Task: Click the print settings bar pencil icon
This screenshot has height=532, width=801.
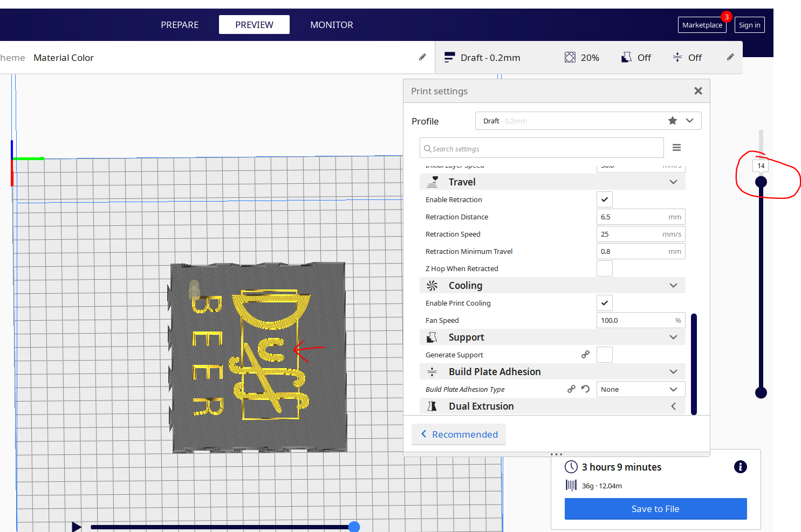Action: (730, 57)
